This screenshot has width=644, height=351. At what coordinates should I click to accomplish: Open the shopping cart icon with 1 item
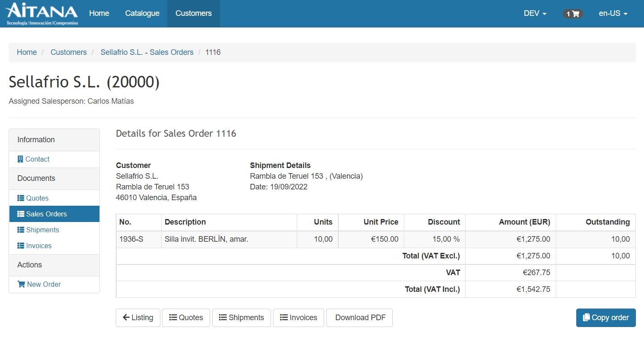572,14
